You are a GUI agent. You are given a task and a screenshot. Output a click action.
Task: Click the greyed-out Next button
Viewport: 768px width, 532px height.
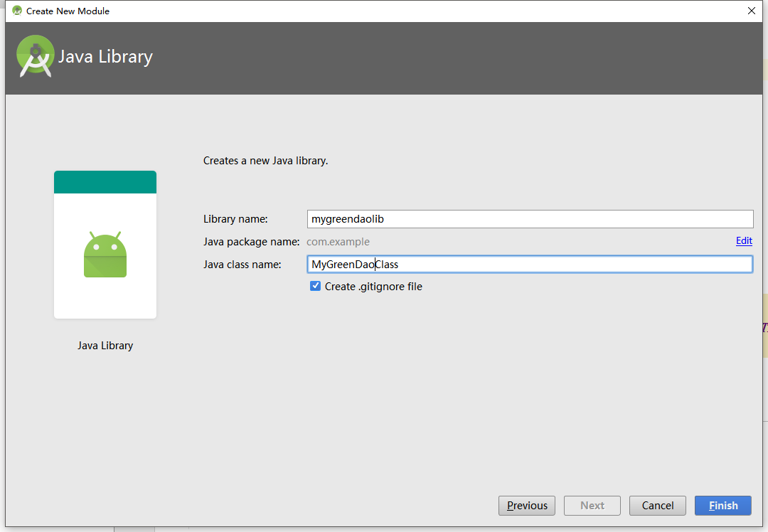(592, 506)
